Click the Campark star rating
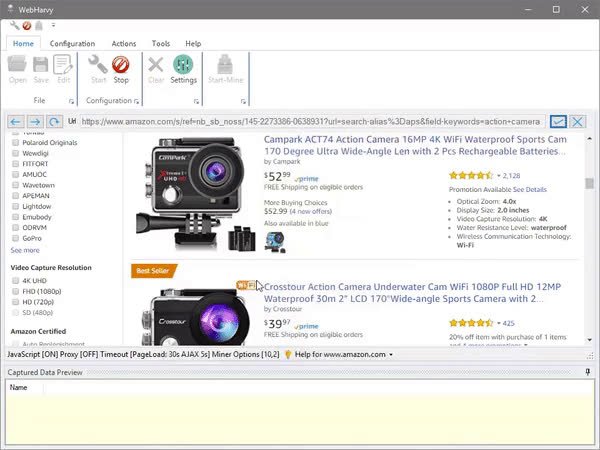600x450 pixels. tap(471, 176)
